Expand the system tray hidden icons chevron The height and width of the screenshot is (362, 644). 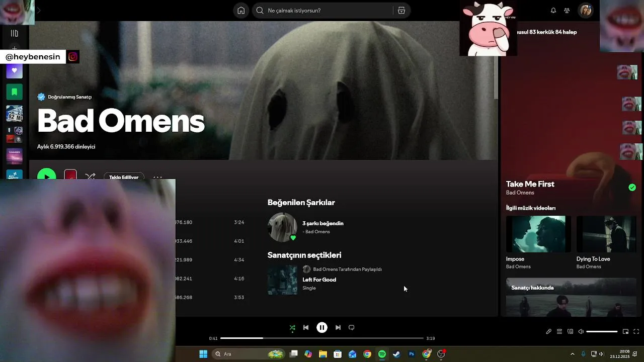[572, 354]
